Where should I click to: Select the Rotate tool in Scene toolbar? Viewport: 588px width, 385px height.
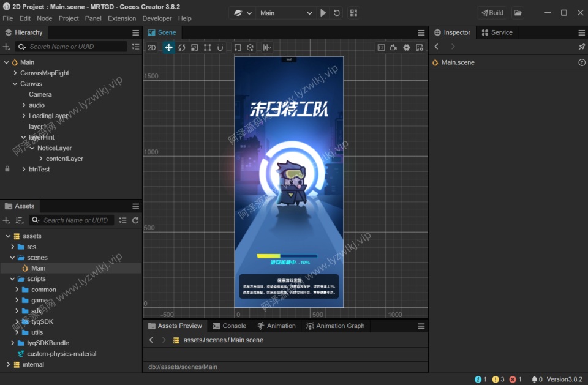coord(182,47)
